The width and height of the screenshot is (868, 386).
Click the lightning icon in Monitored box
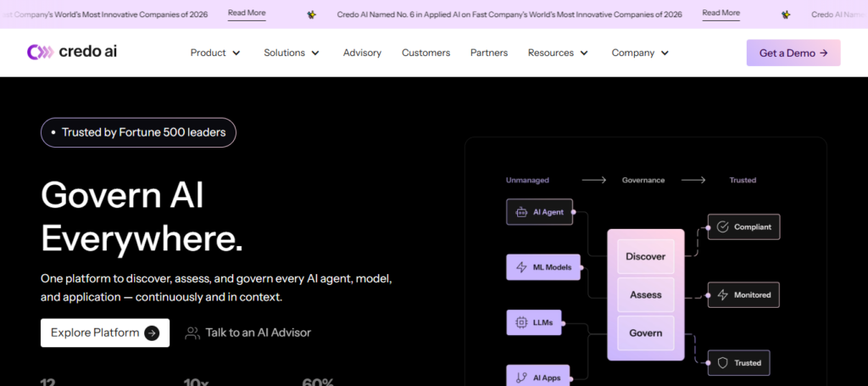click(722, 294)
